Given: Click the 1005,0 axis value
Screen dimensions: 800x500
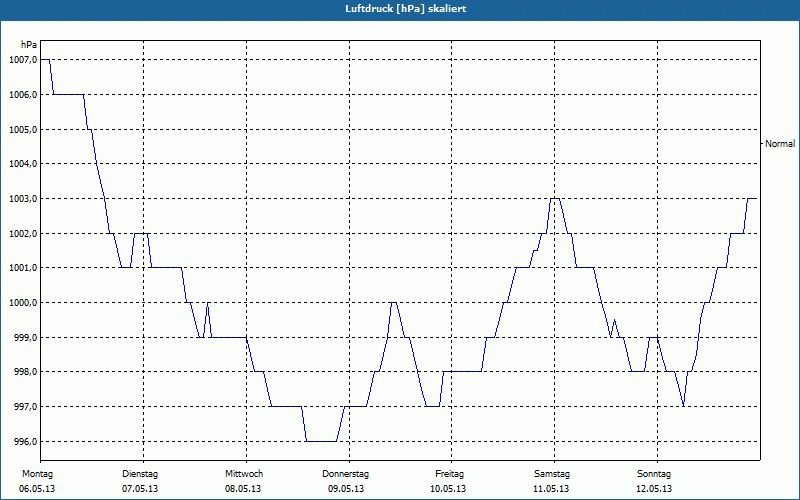Looking at the screenshot, I should pyautogui.click(x=23, y=129).
